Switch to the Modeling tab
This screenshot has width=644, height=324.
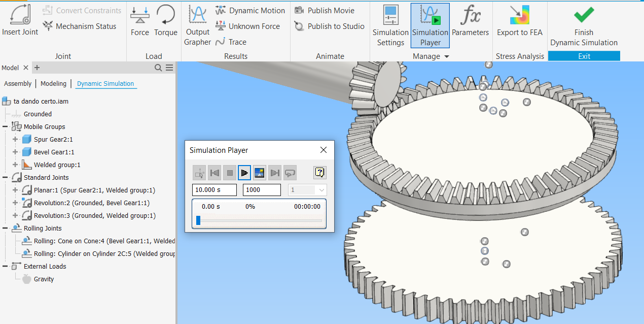coord(53,84)
